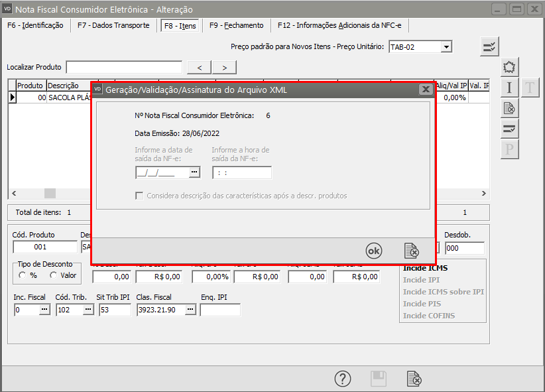Click the empty Enq. IPI field

[x=220, y=310]
